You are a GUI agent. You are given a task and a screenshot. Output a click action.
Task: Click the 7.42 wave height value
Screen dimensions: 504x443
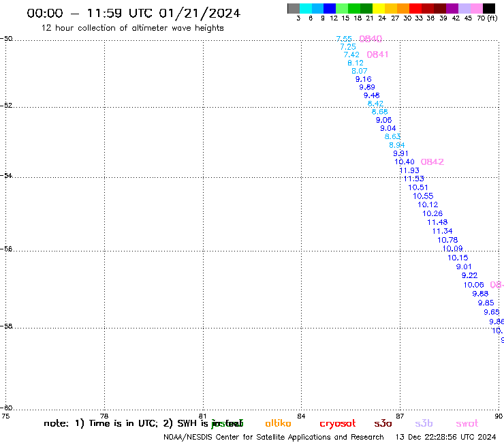click(351, 55)
